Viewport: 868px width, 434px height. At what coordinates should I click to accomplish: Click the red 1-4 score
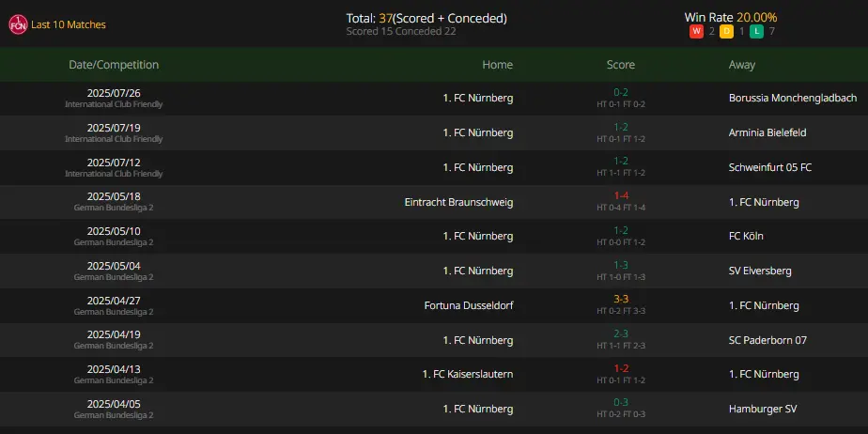click(x=621, y=195)
